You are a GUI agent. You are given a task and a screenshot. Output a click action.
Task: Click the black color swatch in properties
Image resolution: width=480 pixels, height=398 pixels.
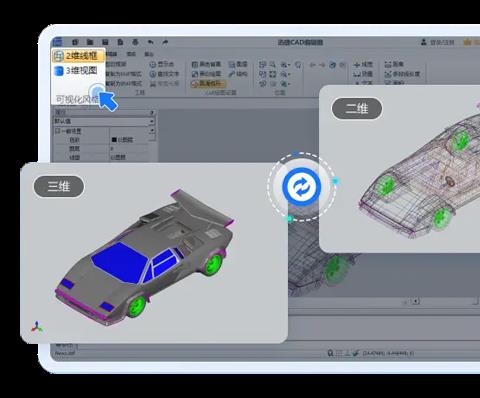tap(114, 140)
